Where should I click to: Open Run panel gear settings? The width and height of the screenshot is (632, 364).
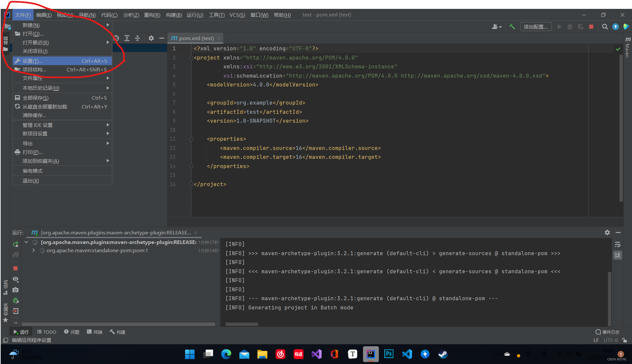pyautogui.click(x=607, y=232)
